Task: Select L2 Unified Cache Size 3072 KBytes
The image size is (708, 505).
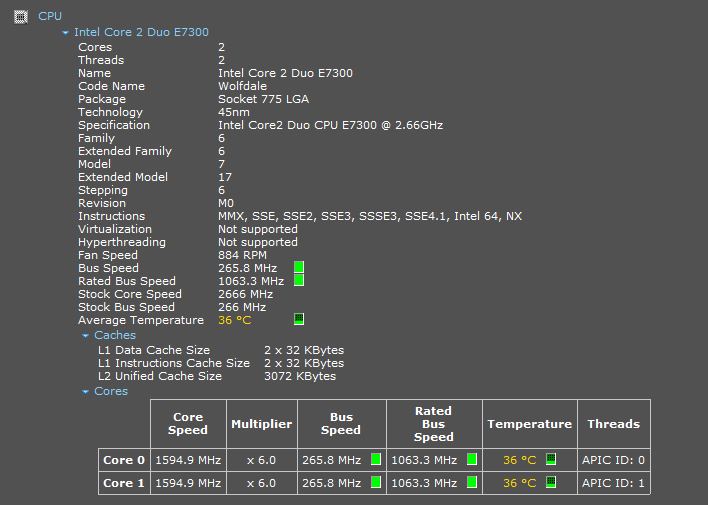Action: 300,376
